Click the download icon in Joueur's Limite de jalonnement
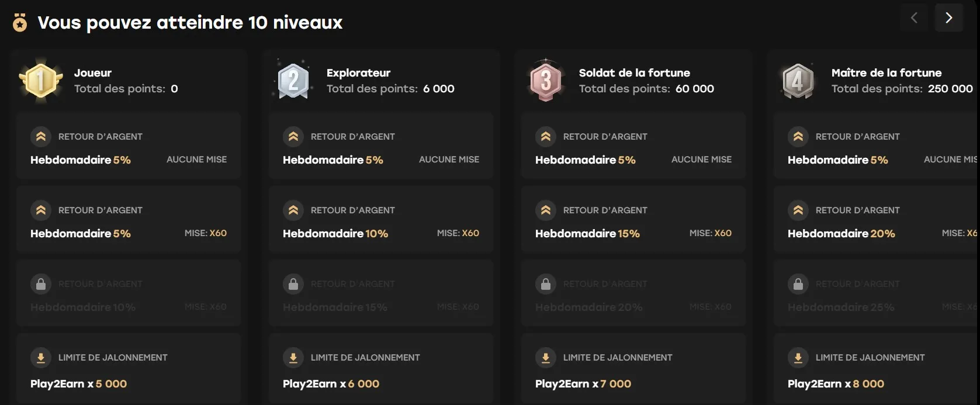The width and height of the screenshot is (980, 405). [41, 358]
